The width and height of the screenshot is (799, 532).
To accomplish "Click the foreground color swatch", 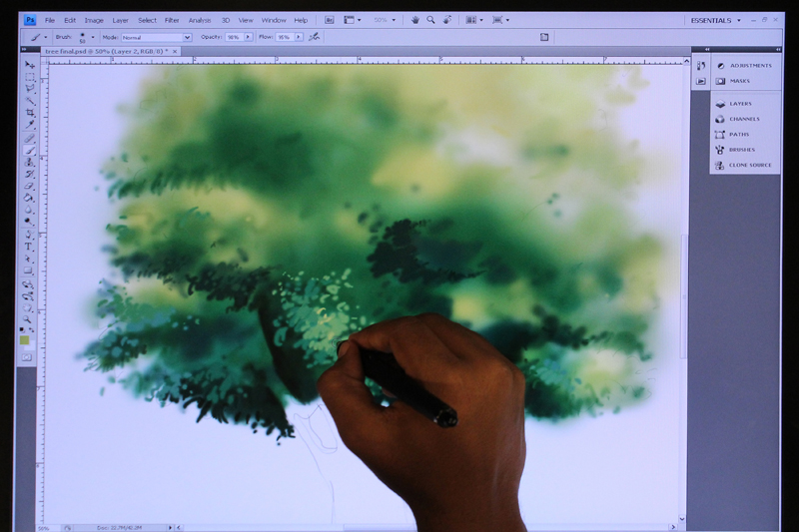I will click(x=24, y=340).
